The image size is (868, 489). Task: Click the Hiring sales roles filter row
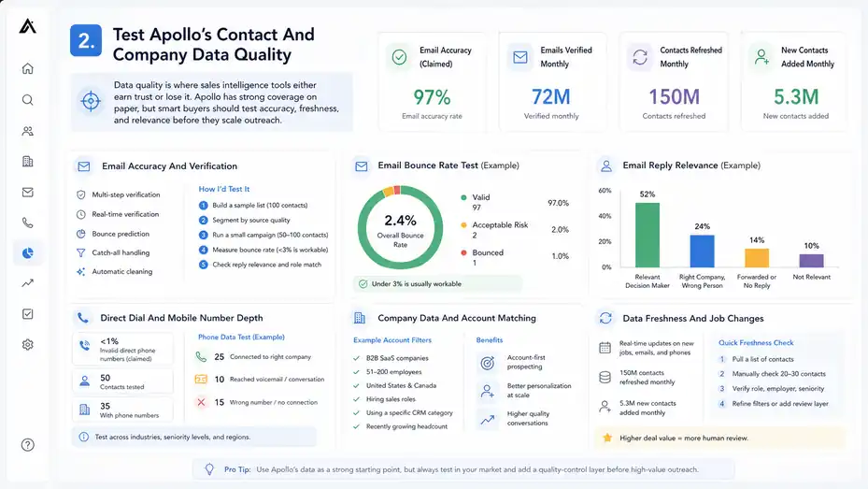pyautogui.click(x=384, y=399)
